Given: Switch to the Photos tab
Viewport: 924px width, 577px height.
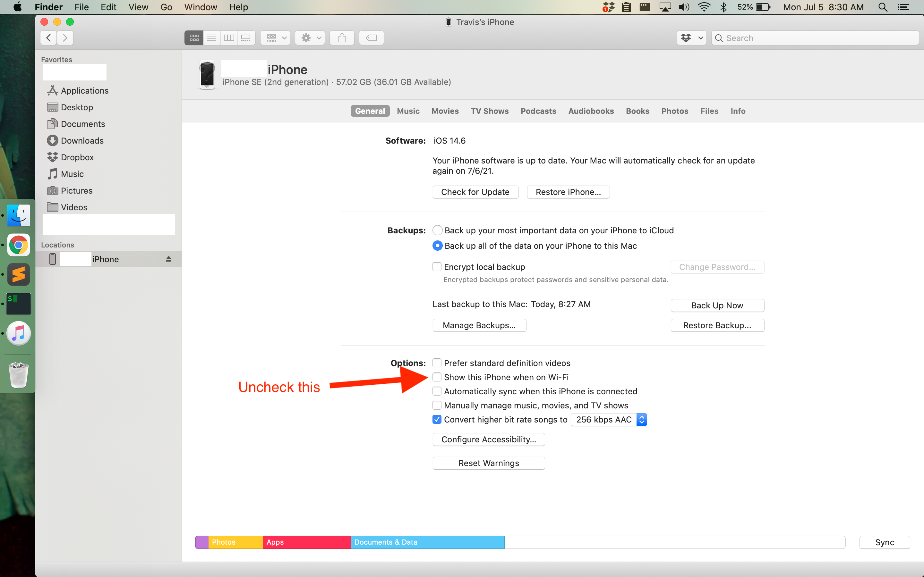Looking at the screenshot, I should tap(675, 111).
